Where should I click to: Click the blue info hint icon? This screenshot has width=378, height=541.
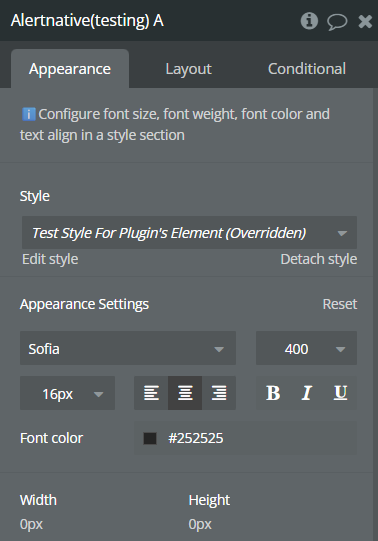[x=29, y=114]
